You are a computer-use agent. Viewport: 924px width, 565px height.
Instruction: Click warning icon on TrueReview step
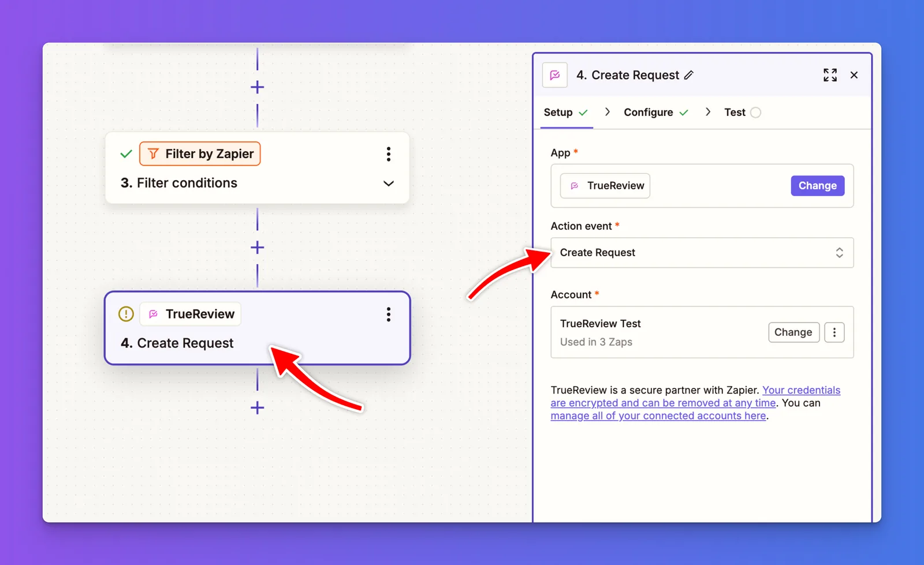coord(126,314)
